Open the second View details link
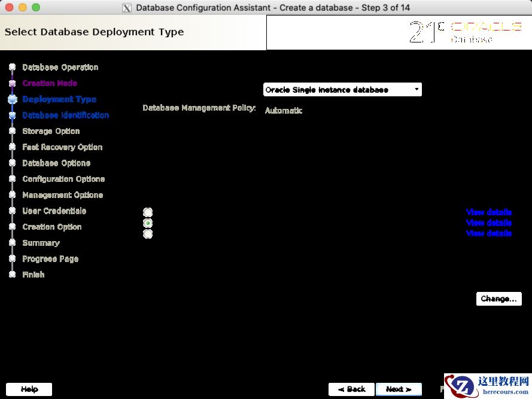This screenshot has height=399, width=532. tap(489, 223)
